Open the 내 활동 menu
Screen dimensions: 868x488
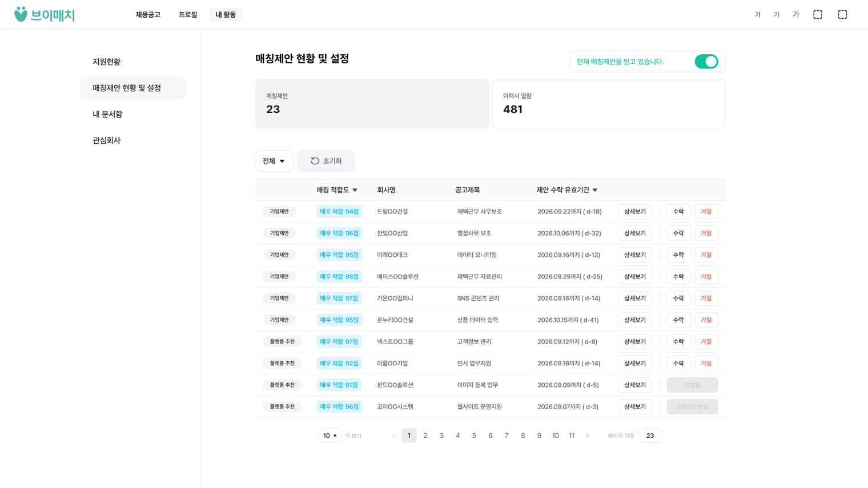pyautogui.click(x=226, y=15)
